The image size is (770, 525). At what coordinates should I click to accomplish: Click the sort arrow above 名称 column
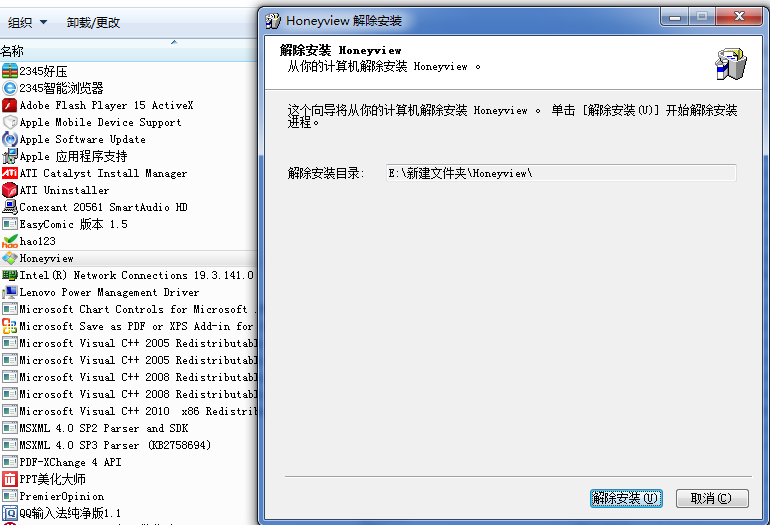pyautogui.click(x=174, y=42)
